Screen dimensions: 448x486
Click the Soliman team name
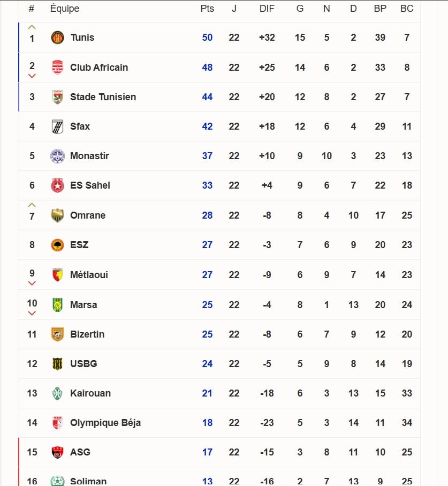(88, 481)
